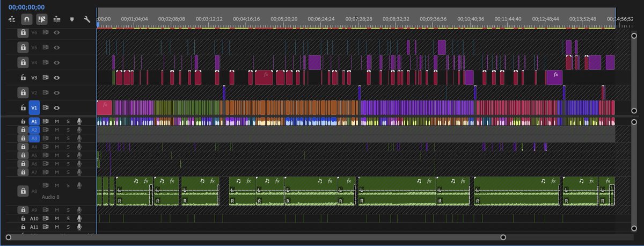Mute audio track A11
644x246 pixels.
point(57,227)
